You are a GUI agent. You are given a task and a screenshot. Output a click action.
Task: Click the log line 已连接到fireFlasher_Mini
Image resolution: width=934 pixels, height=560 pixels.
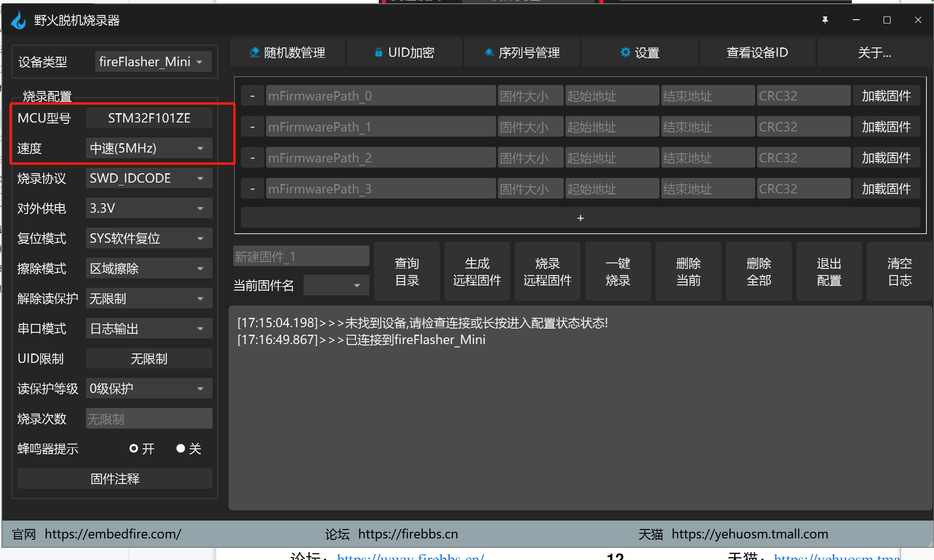pos(361,339)
